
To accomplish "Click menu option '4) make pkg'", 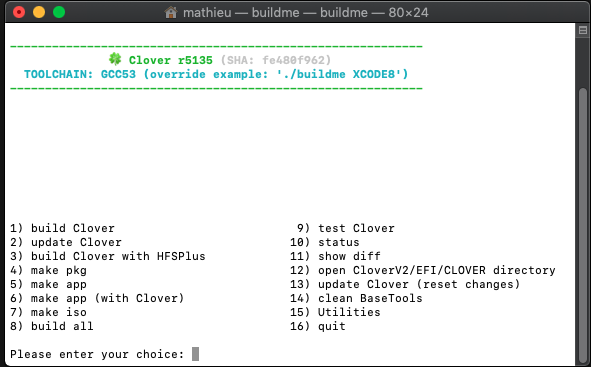I will (48, 271).
